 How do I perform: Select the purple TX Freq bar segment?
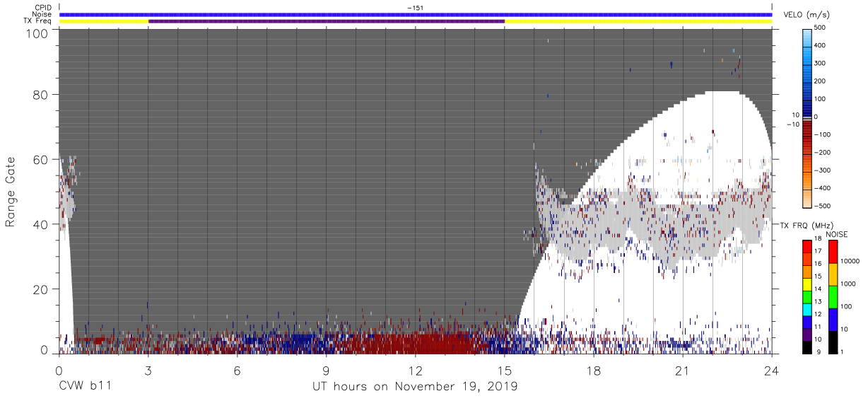pyautogui.click(x=327, y=21)
